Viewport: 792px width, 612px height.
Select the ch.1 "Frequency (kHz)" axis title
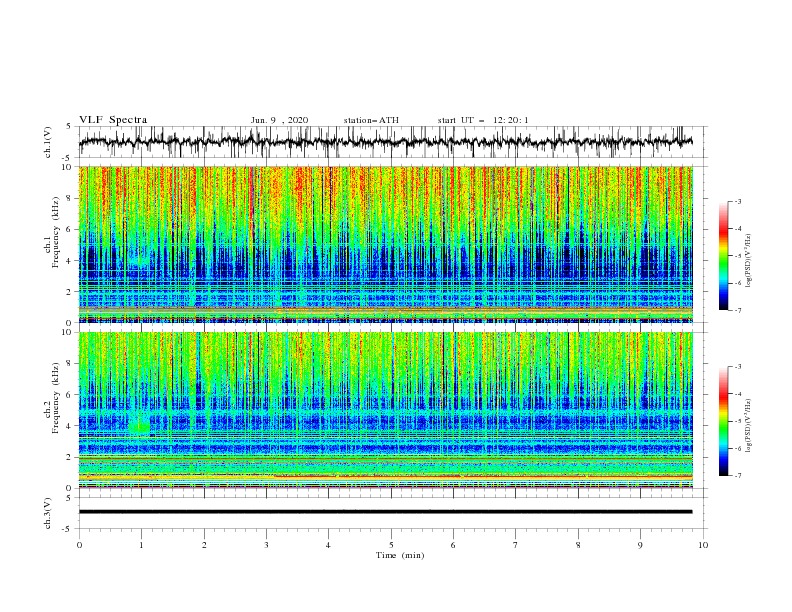56,233
